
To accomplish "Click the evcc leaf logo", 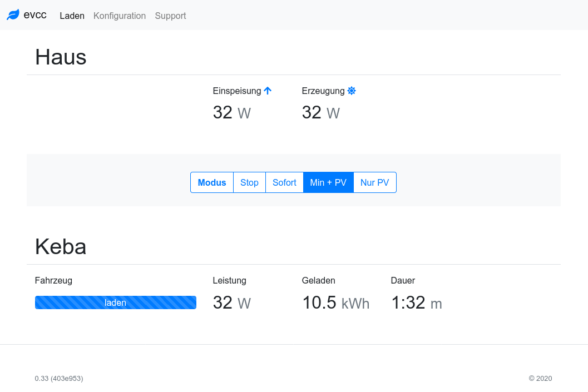I will pos(12,14).
